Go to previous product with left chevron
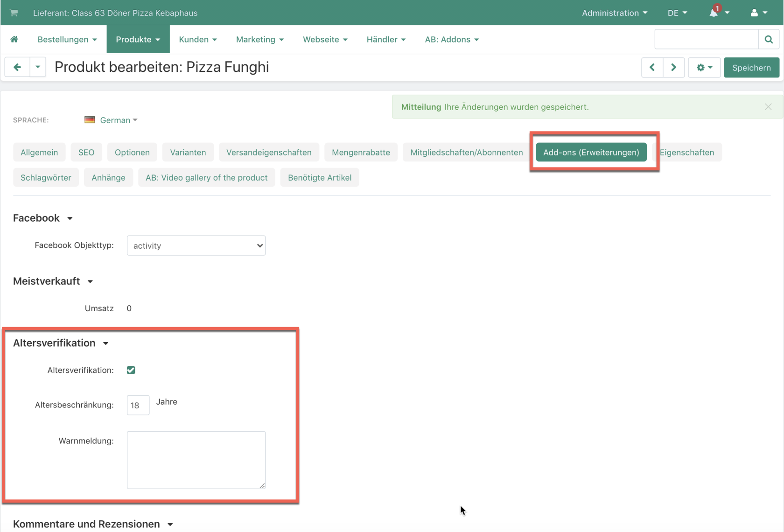This screenshot has height=532, width=784. click(652, 68)
